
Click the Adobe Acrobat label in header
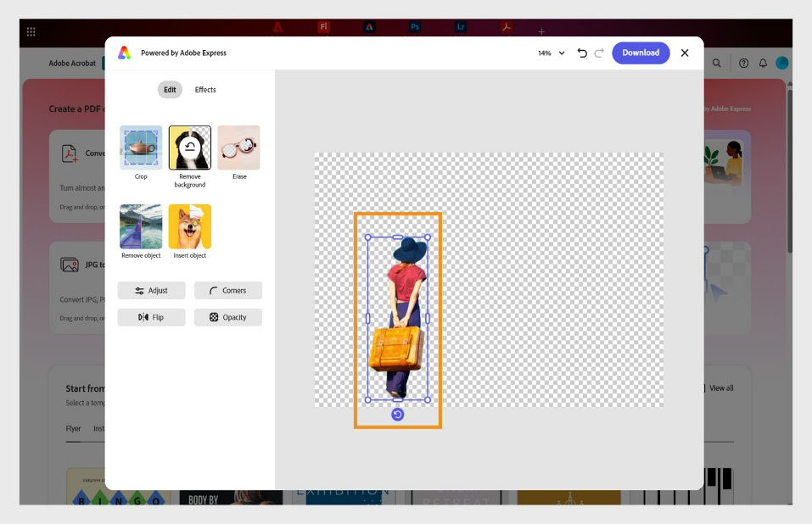click(x=72, y=63)
